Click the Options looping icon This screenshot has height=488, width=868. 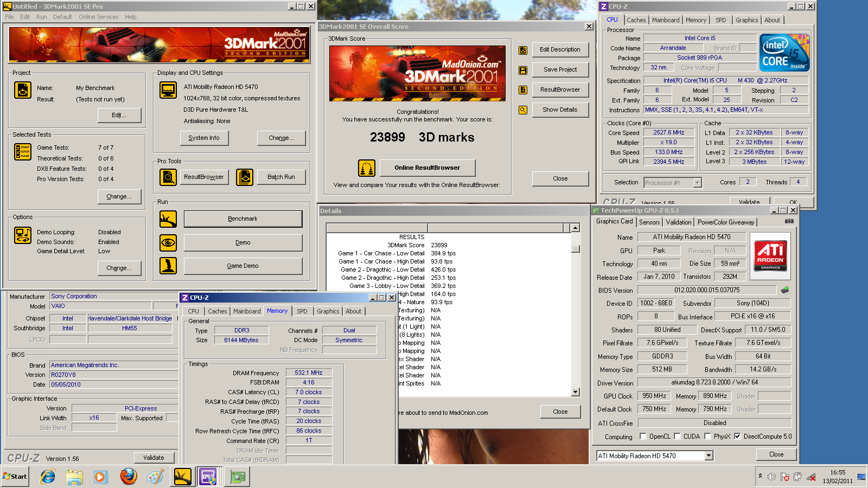(x=23, y=235)
